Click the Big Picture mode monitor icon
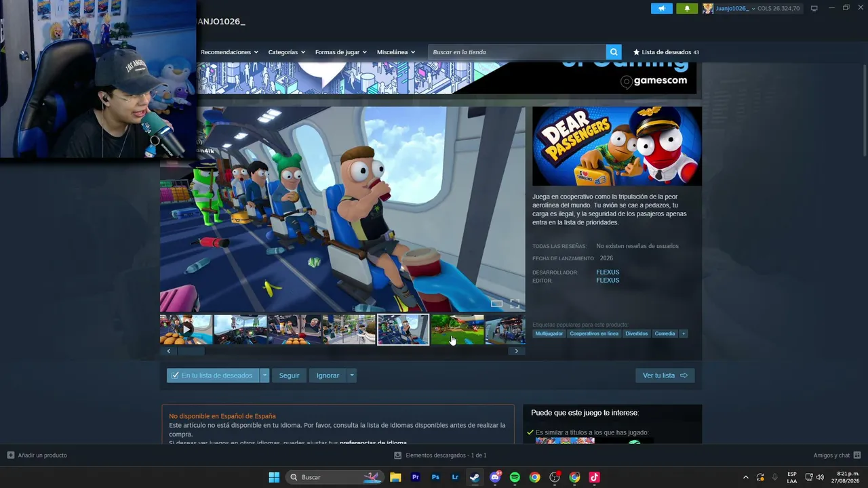The height and width of the screenshot is (488, 868). (814, 8)
